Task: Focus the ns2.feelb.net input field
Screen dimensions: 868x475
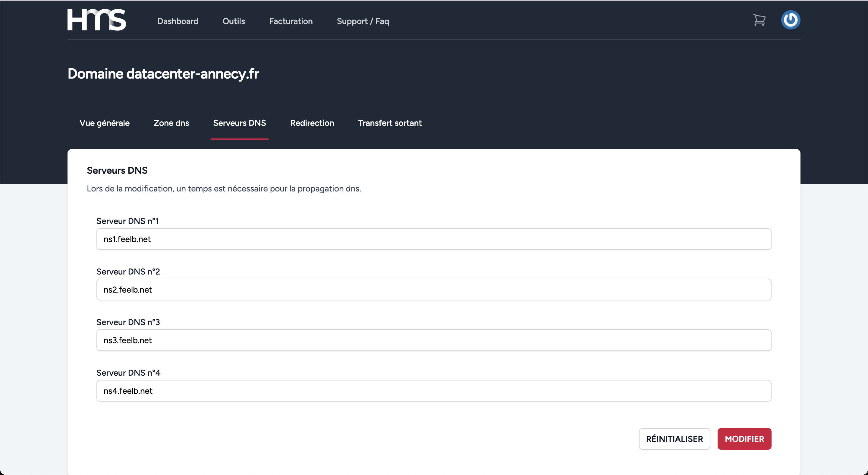Action: [433, 290]
